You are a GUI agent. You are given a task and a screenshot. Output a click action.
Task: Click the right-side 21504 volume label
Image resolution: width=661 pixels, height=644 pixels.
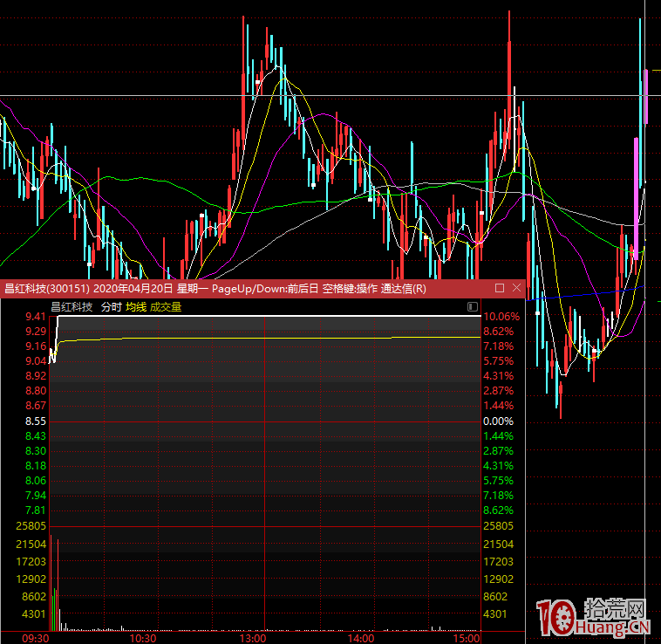coord(498,545)
